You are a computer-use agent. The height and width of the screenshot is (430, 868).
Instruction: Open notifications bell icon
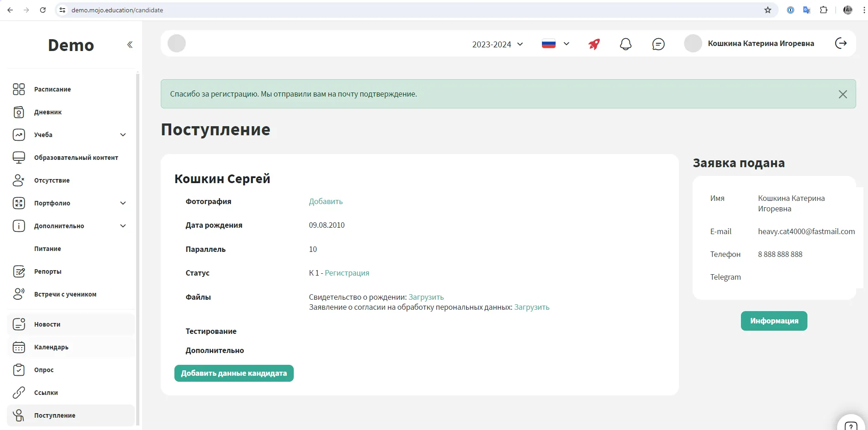626,44
